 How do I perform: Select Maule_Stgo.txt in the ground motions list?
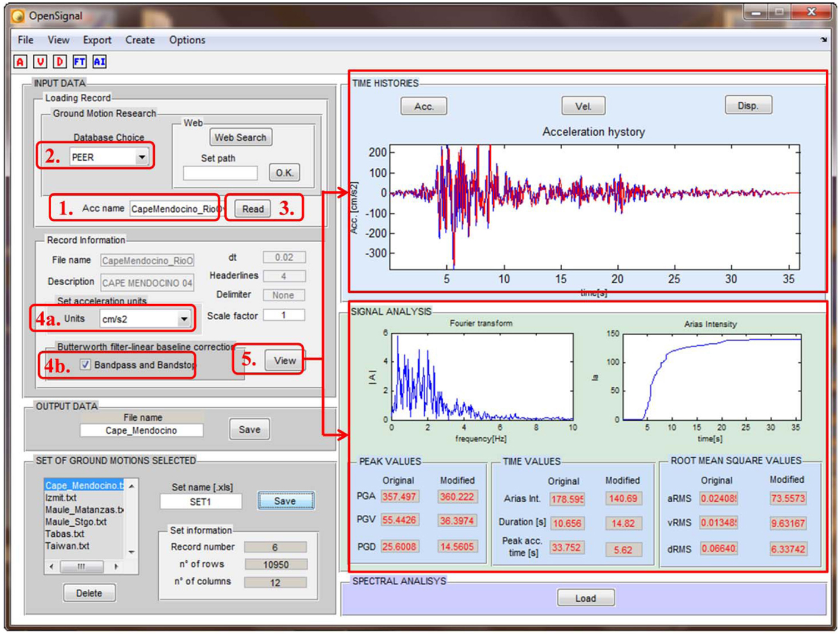[x=76, y=522]
